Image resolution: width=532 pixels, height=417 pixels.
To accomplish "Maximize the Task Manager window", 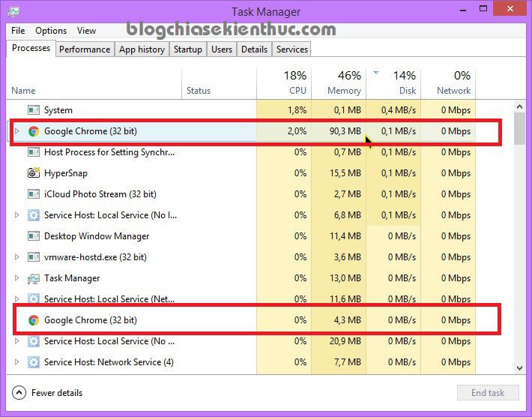I will click(483, 9).
